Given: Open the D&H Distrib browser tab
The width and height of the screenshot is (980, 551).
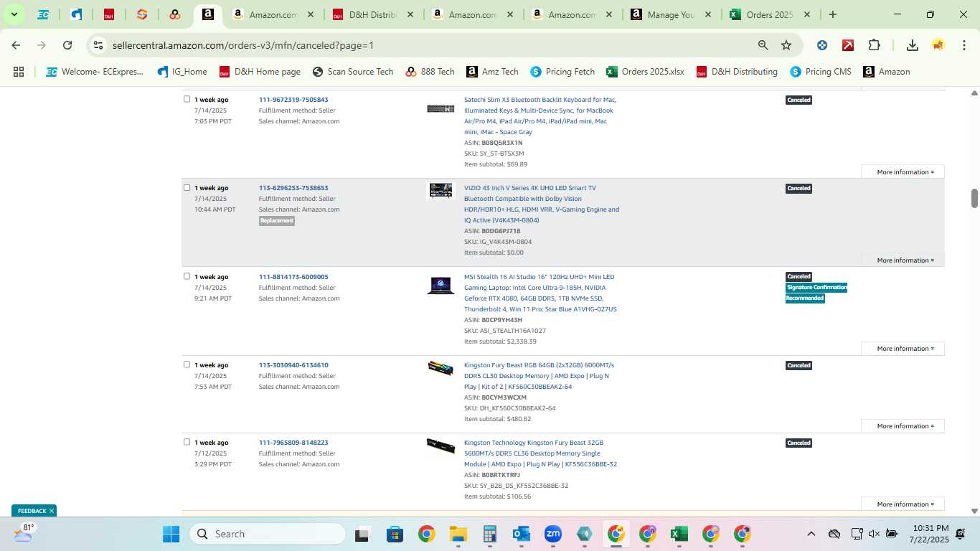Looking at the screenshot, I should coord(373,14).
